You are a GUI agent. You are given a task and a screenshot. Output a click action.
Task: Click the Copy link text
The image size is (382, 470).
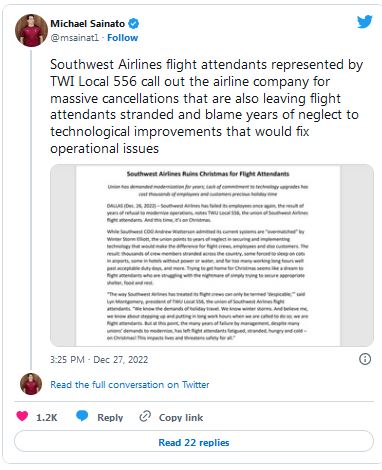point(181,417)
